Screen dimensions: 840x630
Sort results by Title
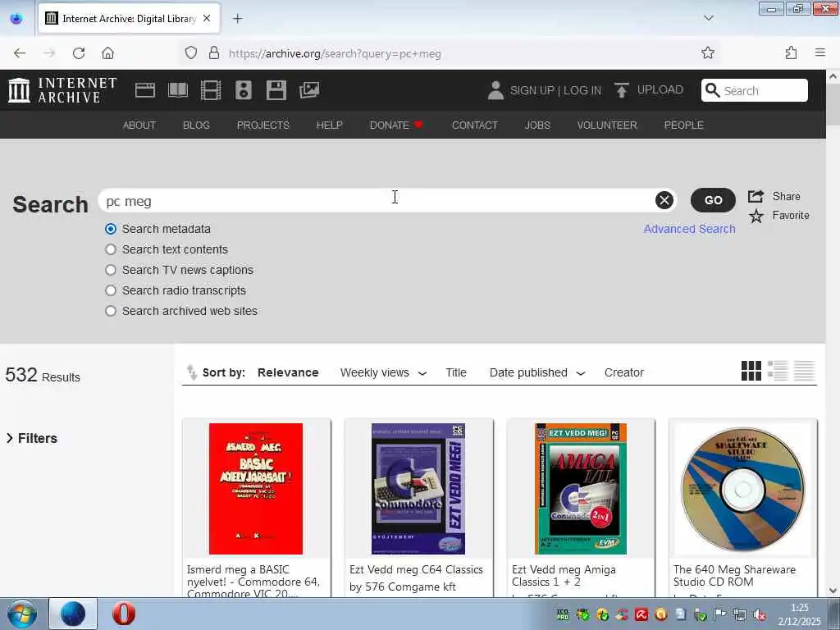pos(456,372)
